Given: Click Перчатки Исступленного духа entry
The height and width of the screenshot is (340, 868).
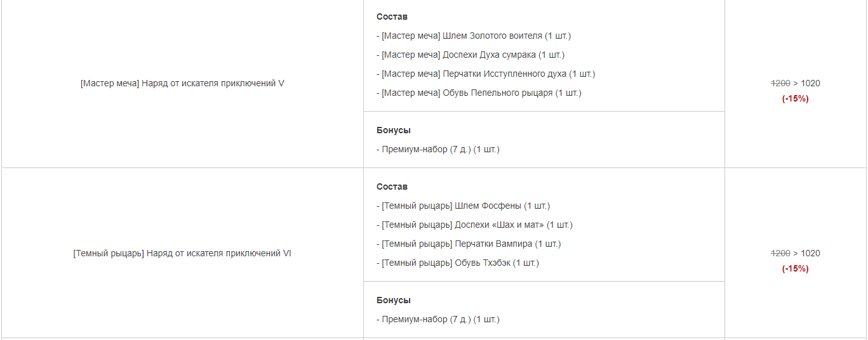Looking at the screenshot, I should [486, 74].
